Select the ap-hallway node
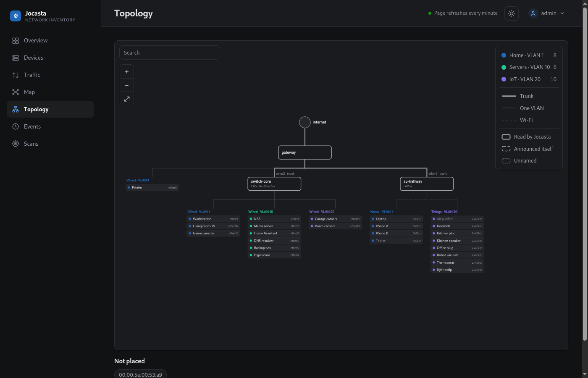 tap(427, 184)
